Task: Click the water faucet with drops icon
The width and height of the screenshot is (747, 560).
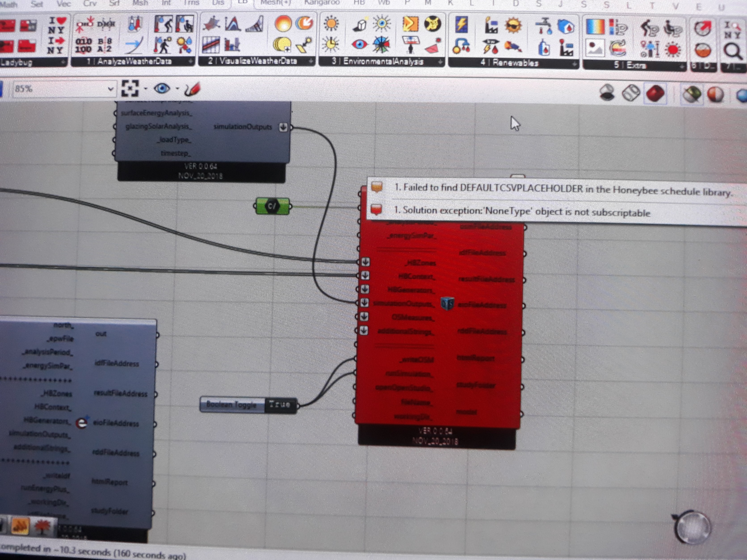Action: (x=543, y=26)
